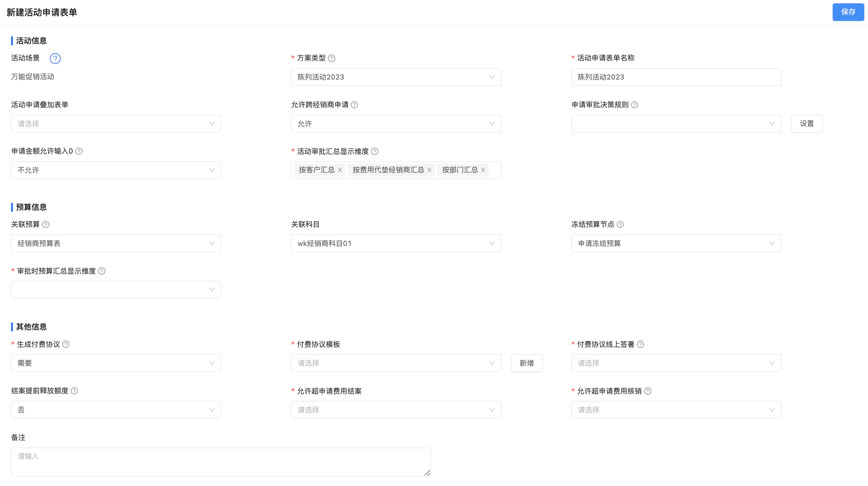Image resolution: width=868 pixels, height=486 pixels.
Task: Show help tooltip for 活动审批汇总显示维度
Action: click(x=375, y=151)
